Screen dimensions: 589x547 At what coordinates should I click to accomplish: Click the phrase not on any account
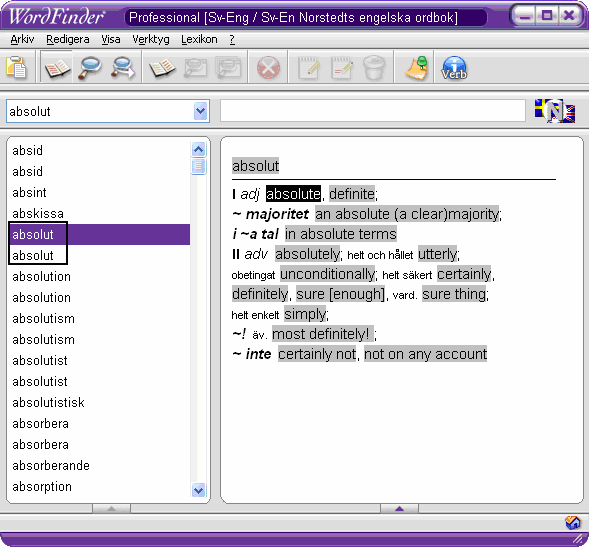click(x=425, y=354)
